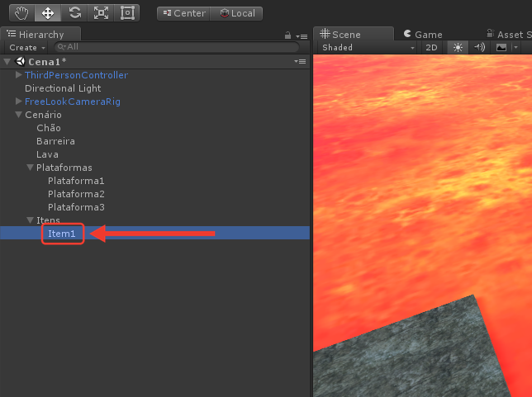Expand FreeLookCameraRig node

[x=19, y=101]
